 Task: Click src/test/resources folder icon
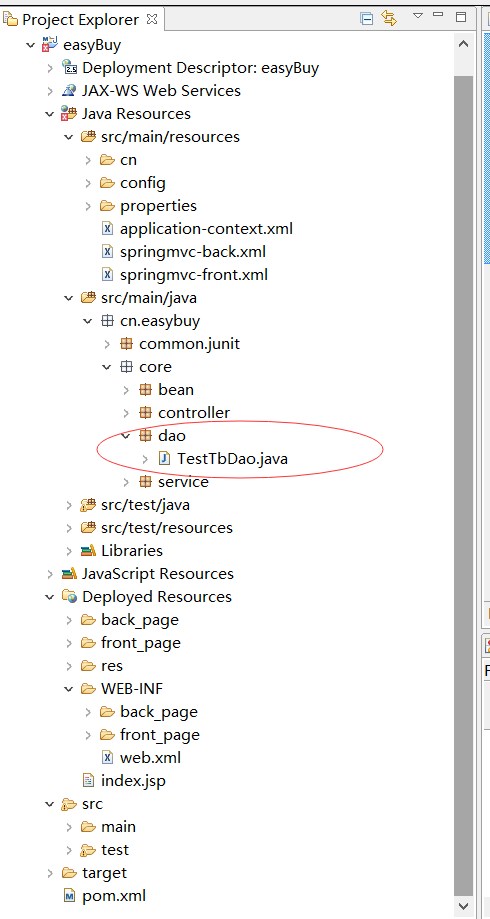[x=88, y=527]
